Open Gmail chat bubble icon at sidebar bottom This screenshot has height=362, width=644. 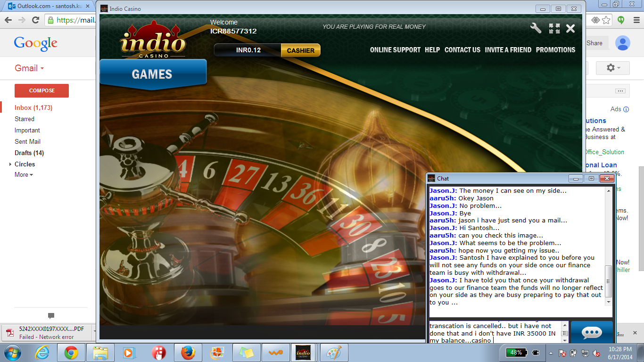51,316
